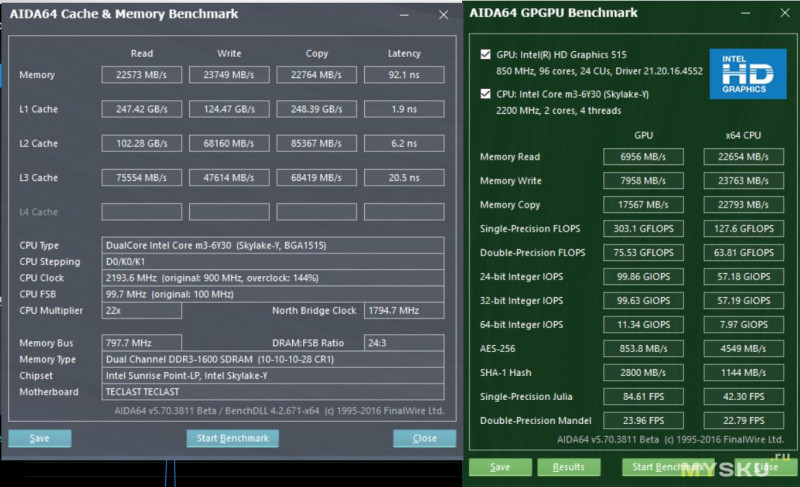Click L1 Cache Write value 124.47 GB/s
Image resolution: width=800 pixels, height=487 pixels.
pos(229,109)
